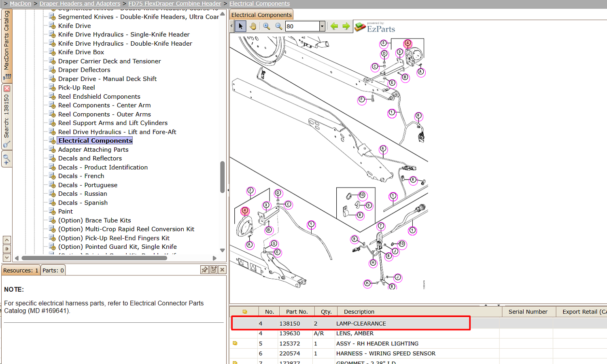Select Decals - Portuguese
The height and width of the screenshot is (364, 607).
click(88, 185)
